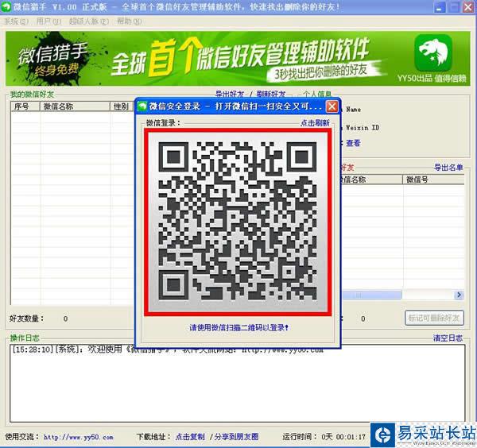This screenshot has height=448, width=477.
Task: Click the 请使用微信扫描二维码以登录 hint text
Action: click(238, 327)
